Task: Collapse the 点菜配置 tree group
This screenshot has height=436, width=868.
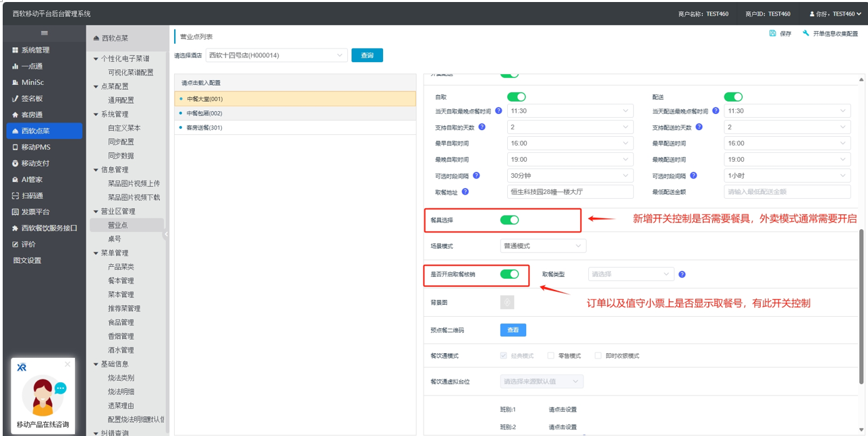Action: pyautogui.click(x=96, y=86)
